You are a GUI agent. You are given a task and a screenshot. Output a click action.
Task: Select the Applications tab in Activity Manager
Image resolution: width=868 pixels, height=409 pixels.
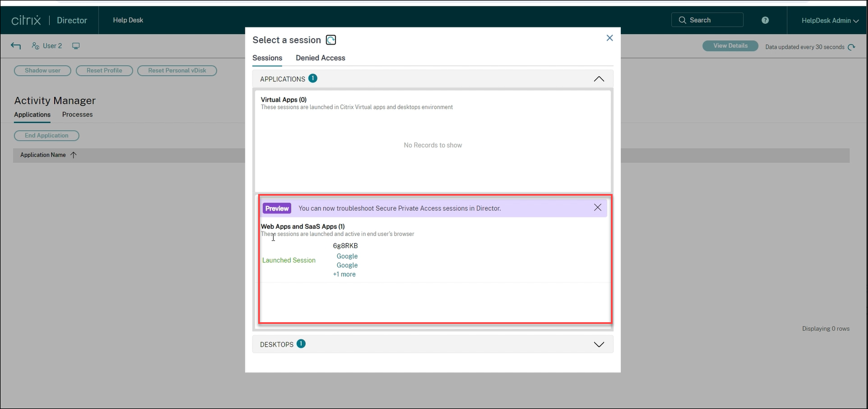click(33, 114)
